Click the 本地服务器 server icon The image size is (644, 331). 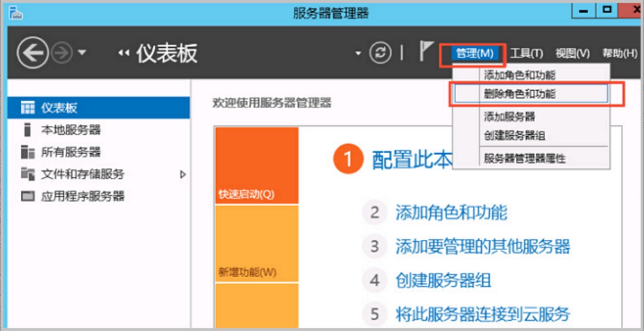[28, 130]
